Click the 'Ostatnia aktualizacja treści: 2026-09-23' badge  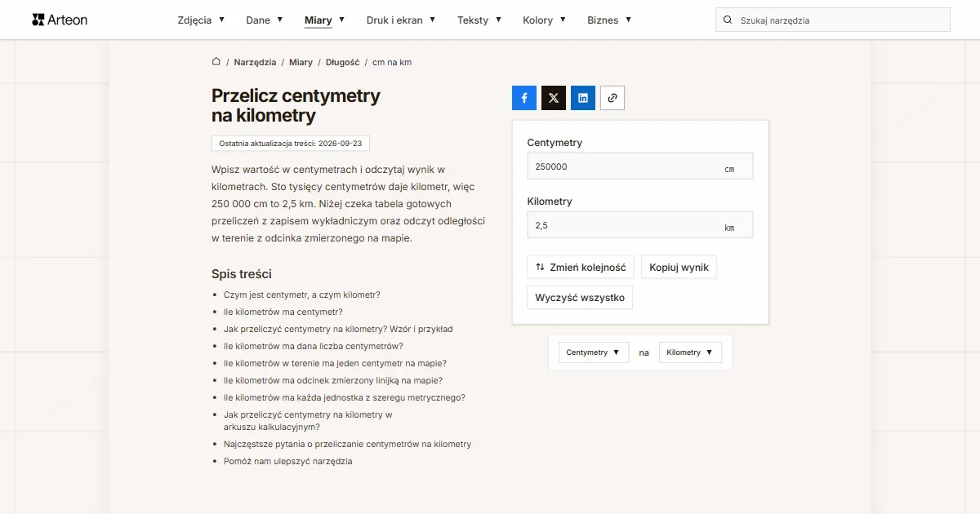pos(291,143)
